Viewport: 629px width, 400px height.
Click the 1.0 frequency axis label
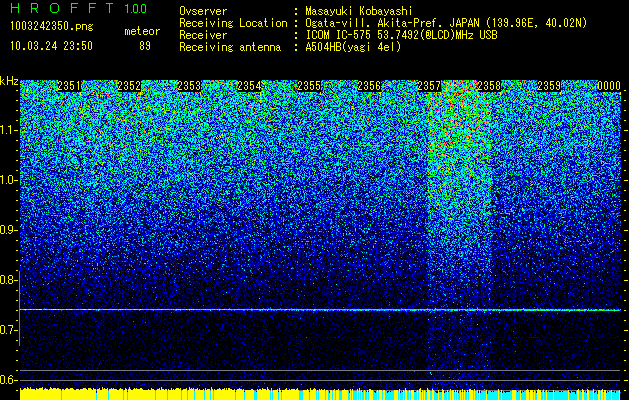coord(7,180)
